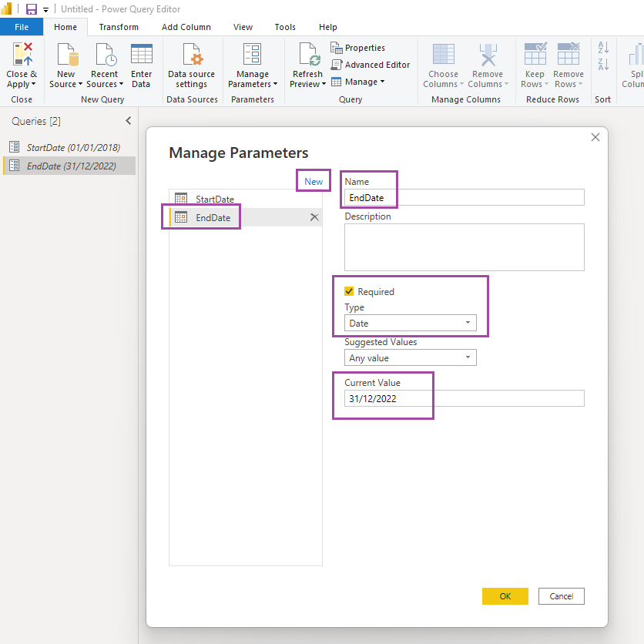Viewport: 644px width, 644px height.
Task: Collapse the Queries pane chevron
Action: click(129, 121)
